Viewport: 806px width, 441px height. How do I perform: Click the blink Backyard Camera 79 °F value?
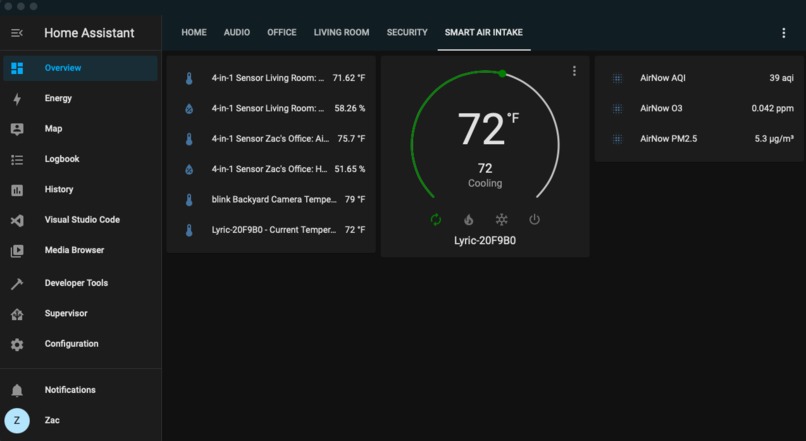355,199
